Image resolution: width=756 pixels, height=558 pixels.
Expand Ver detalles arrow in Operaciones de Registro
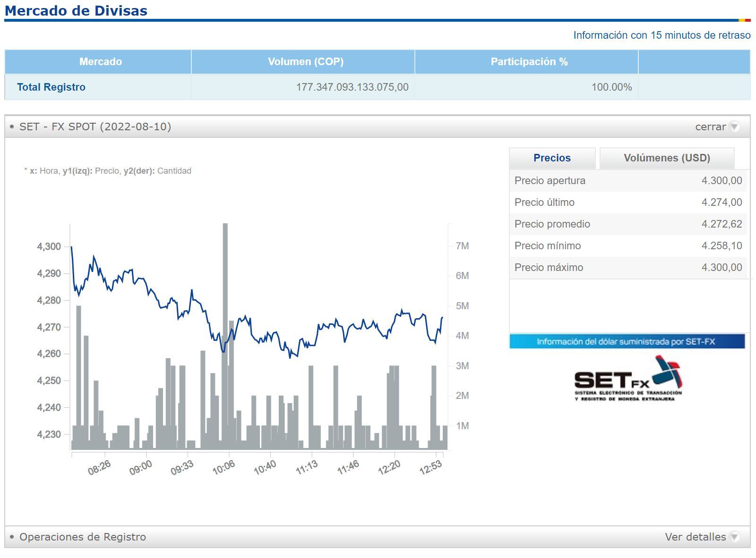pos(734,537)
